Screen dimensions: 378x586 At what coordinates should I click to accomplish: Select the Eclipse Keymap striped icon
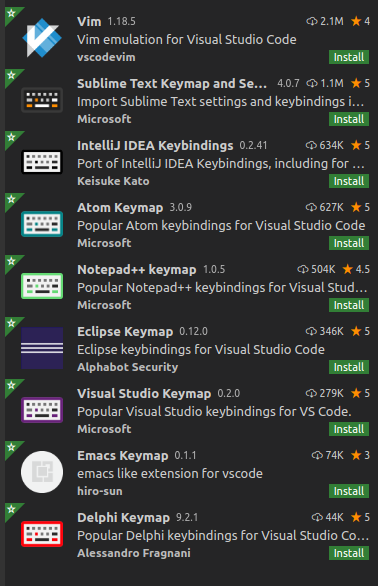[x=42, y=348]
